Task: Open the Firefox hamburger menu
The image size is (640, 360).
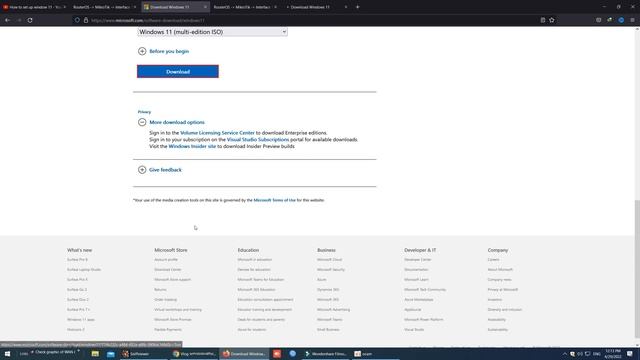Action: click(632, 20)
